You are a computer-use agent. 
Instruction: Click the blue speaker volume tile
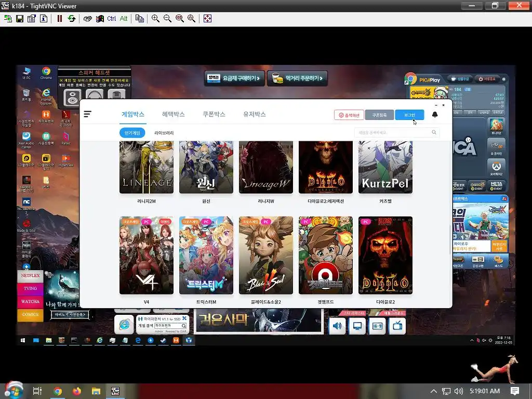coord(337,326)
